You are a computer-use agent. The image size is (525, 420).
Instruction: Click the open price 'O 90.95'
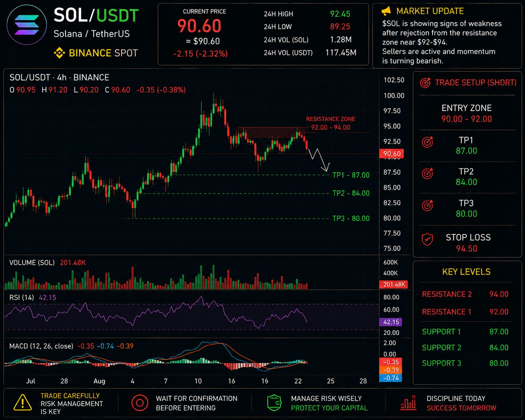pyautogui.click(x=22, y=90)
